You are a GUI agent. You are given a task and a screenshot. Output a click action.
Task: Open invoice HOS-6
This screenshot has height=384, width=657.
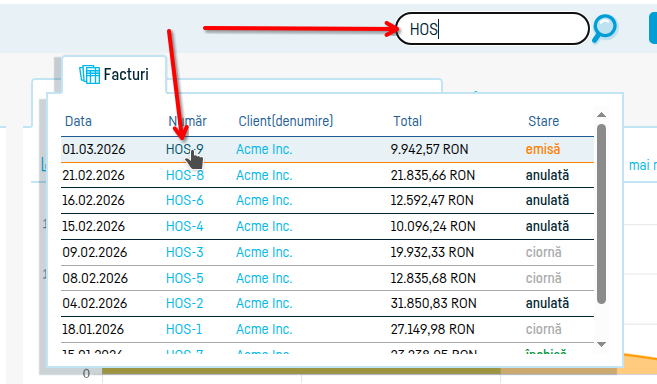click(185, 200)
